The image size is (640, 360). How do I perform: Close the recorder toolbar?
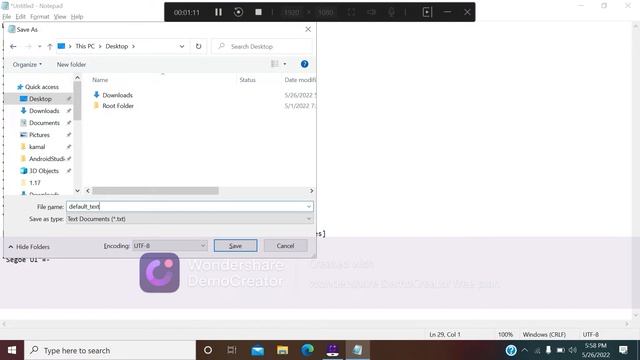[467, 12]
